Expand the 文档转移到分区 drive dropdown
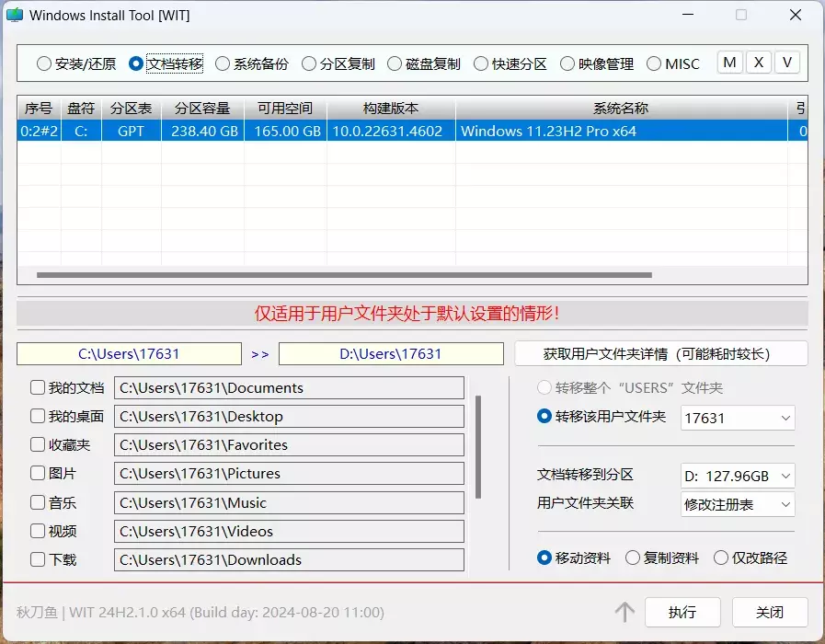 [x=738, y=476]
